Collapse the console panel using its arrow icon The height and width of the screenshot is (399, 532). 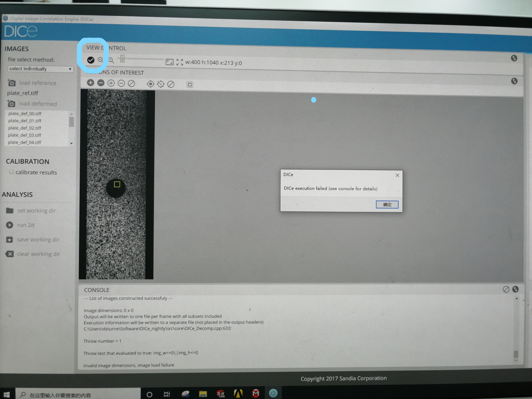click(515, 289)
